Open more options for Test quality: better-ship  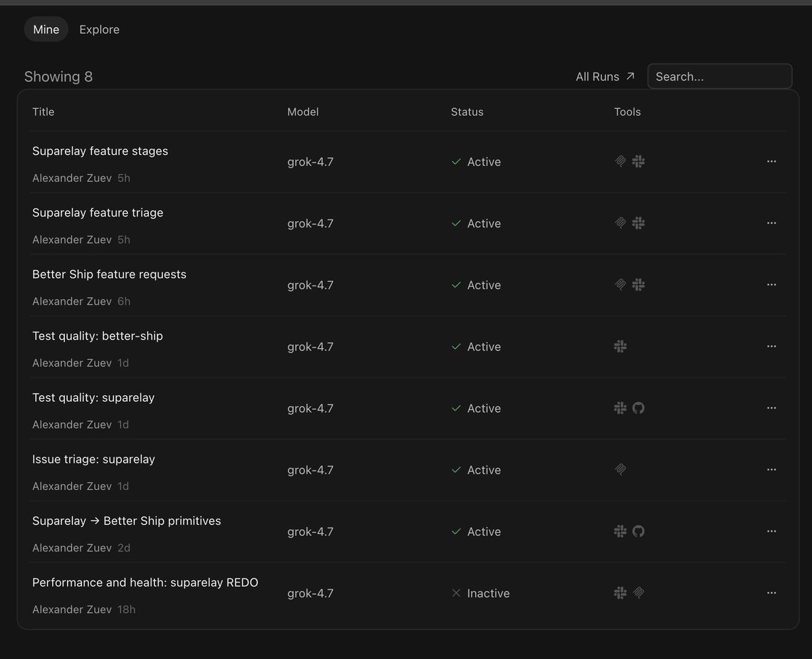point(771,346)
